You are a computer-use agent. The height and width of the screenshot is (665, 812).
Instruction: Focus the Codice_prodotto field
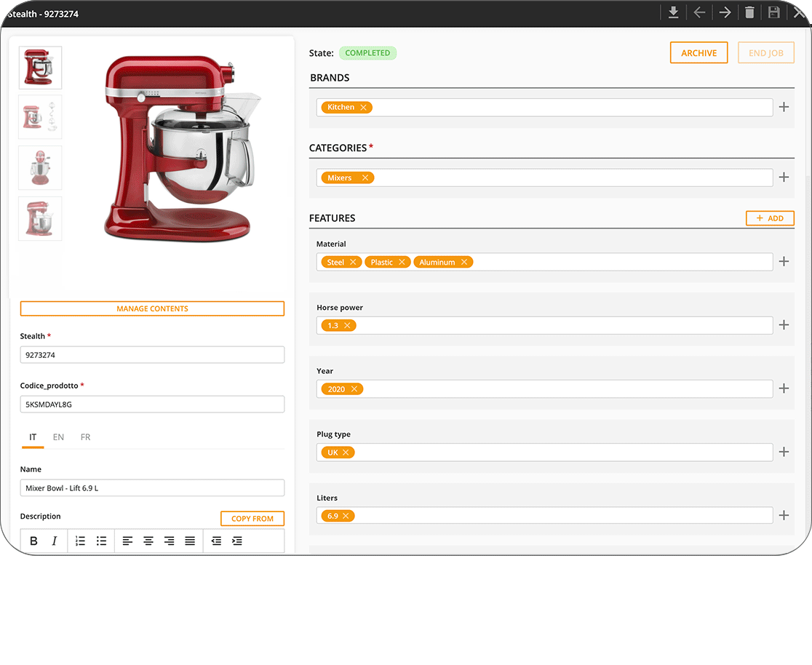tap(152, 405)
